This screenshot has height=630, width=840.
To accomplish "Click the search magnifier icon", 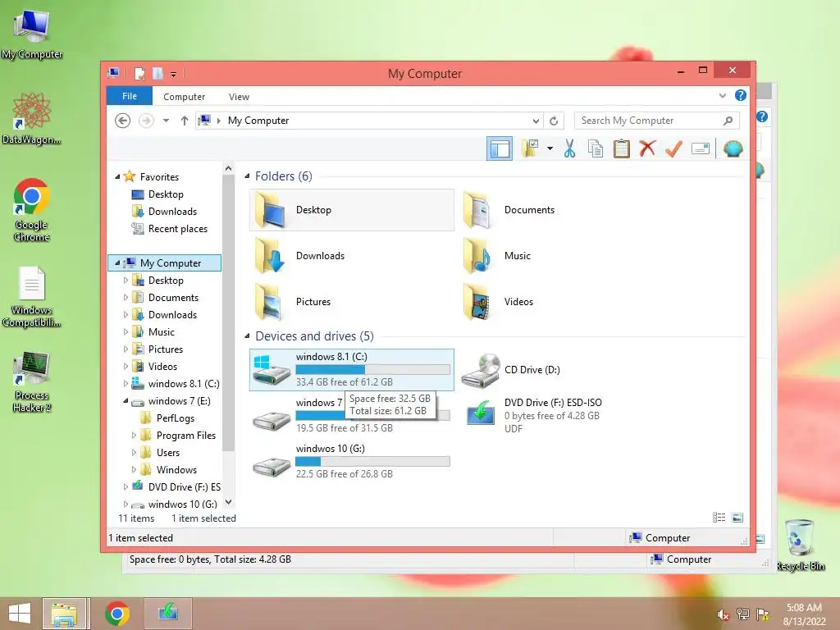I will (x=728, y=121).
